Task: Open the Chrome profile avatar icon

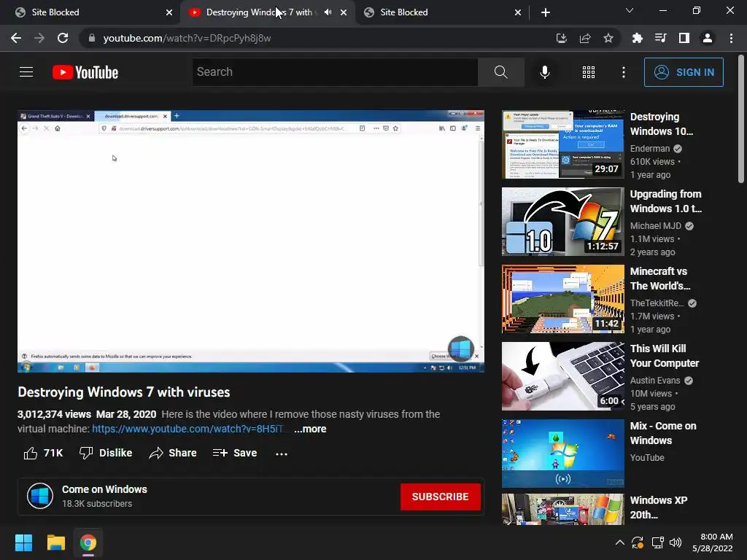Action: (x=708, y=38)
